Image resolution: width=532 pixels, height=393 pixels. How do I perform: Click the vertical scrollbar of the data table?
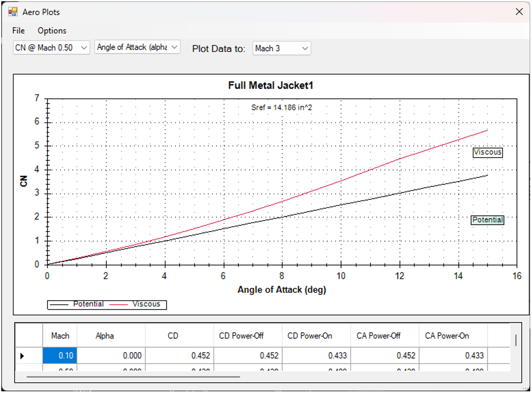click(x=516, y=340)
